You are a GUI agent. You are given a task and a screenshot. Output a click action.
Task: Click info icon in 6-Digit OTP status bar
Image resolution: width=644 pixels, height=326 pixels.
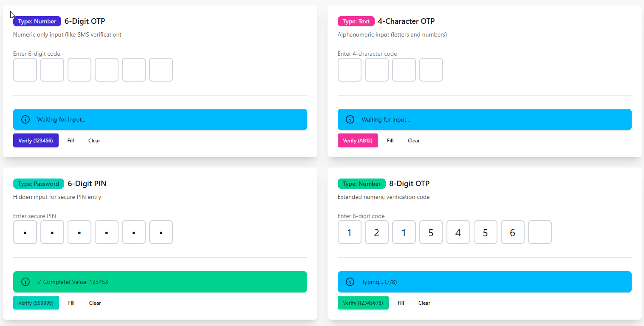pos(25,119)
